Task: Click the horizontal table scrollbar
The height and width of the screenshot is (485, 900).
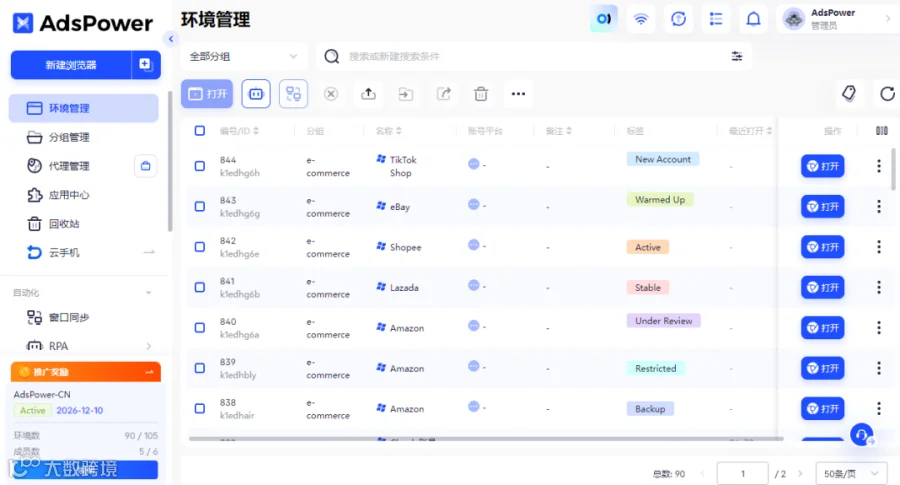Action: click(486, 439)
